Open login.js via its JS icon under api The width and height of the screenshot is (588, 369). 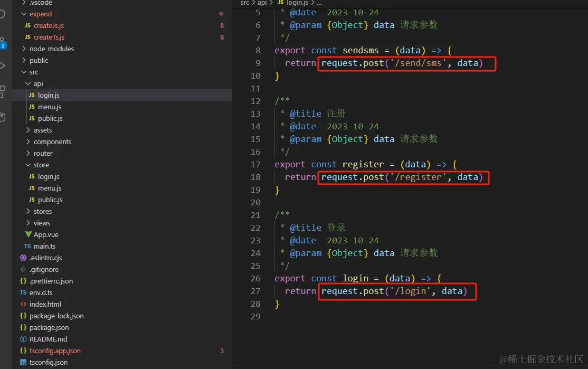(32, 95)
